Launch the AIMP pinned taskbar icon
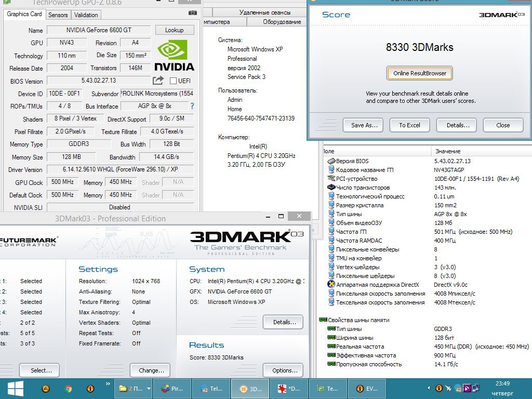 [46, 389]
